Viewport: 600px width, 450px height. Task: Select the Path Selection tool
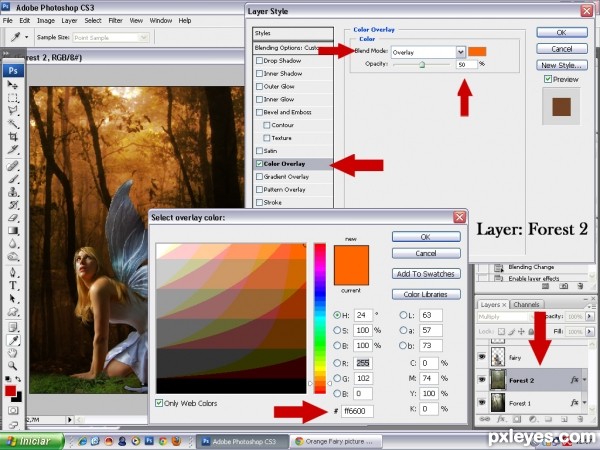13,298
